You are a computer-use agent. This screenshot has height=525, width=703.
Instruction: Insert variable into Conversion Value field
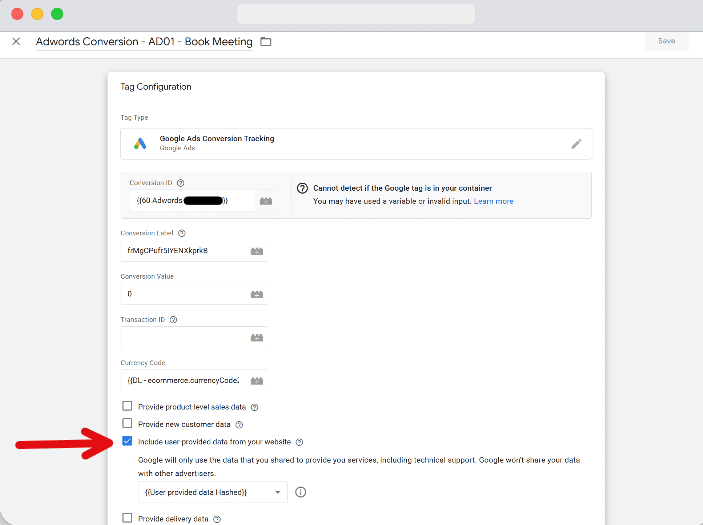tap(257, 294)
